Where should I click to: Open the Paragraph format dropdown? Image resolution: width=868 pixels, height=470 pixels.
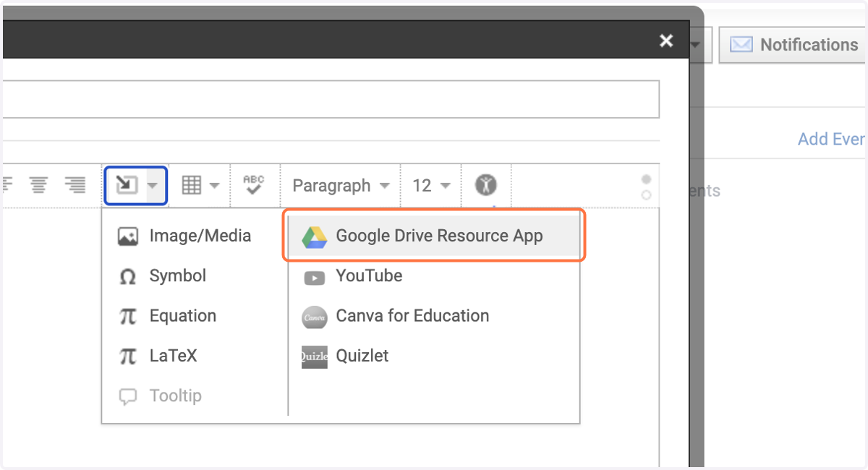tap(341, 186)
